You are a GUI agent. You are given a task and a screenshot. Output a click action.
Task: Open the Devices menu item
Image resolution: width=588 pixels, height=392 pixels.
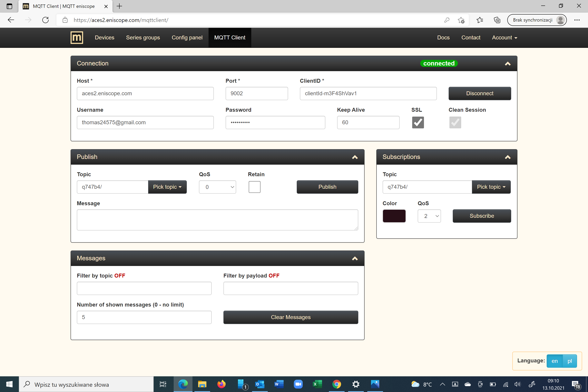tap(104, 37)
